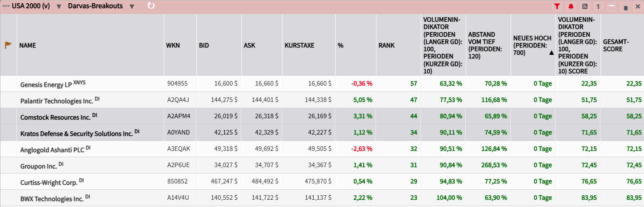Click volume indicator value 104,00 %
The height and width of the screenshot is (207, 644).
pyautogui.click(x=449, y=198)
